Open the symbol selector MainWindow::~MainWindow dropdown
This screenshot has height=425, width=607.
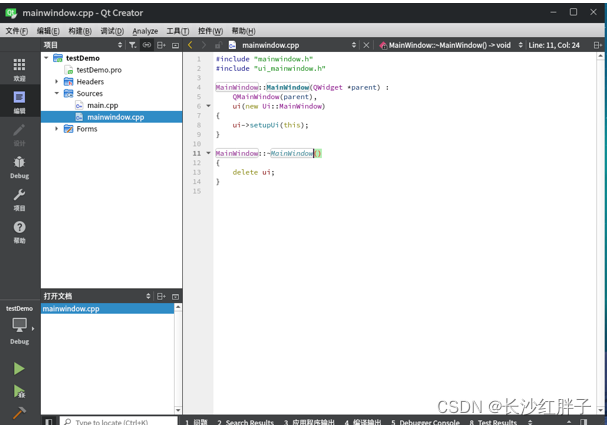[x=520, y=45]
